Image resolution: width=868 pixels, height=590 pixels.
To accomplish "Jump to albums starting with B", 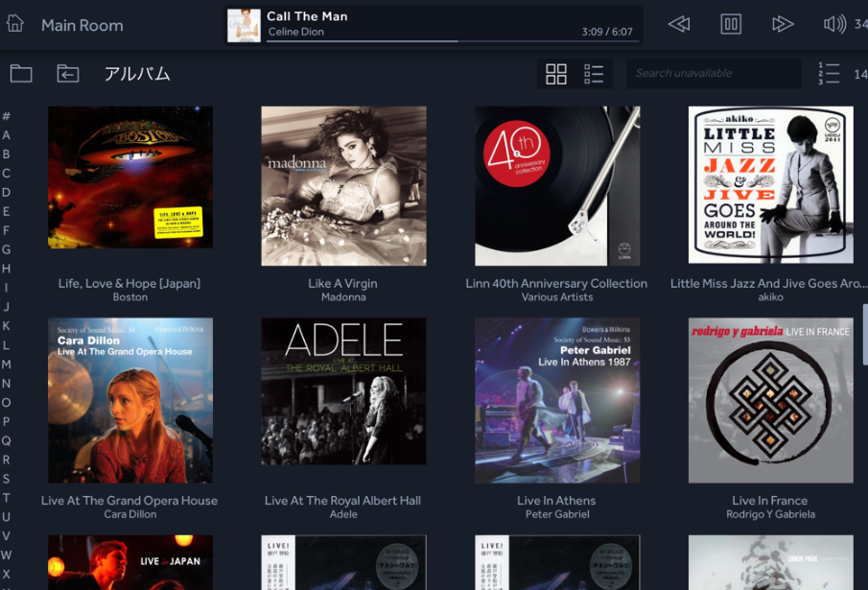I will 6,153.
